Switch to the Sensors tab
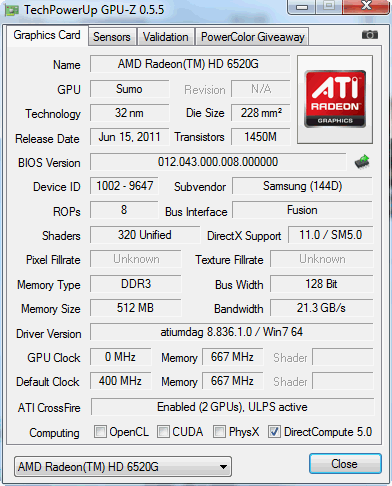392x486 pixels. (x=112, y=37)
